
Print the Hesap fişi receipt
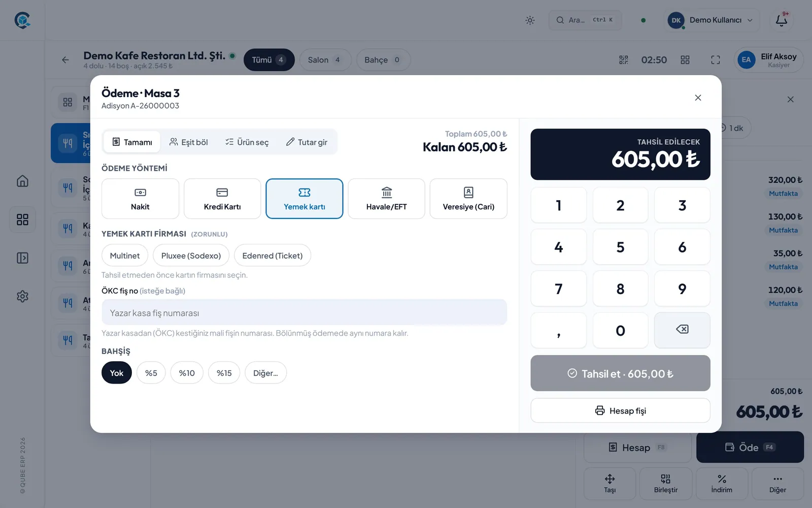coord(620,410)
